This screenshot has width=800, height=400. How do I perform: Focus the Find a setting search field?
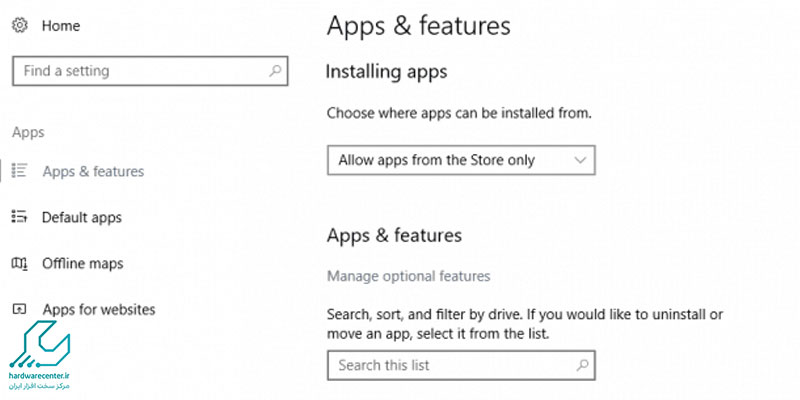pyautogui.click(x=150, y=70)
